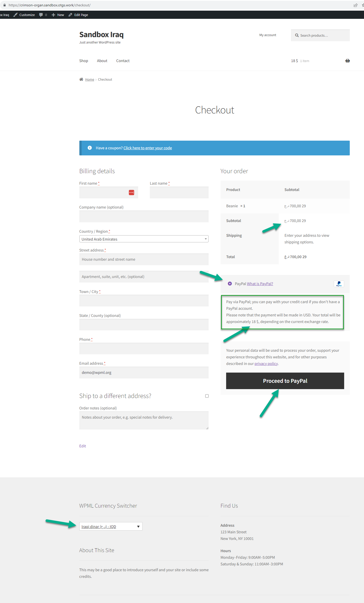
Task: Click the plus icon beside New
Action: [53, 15]
